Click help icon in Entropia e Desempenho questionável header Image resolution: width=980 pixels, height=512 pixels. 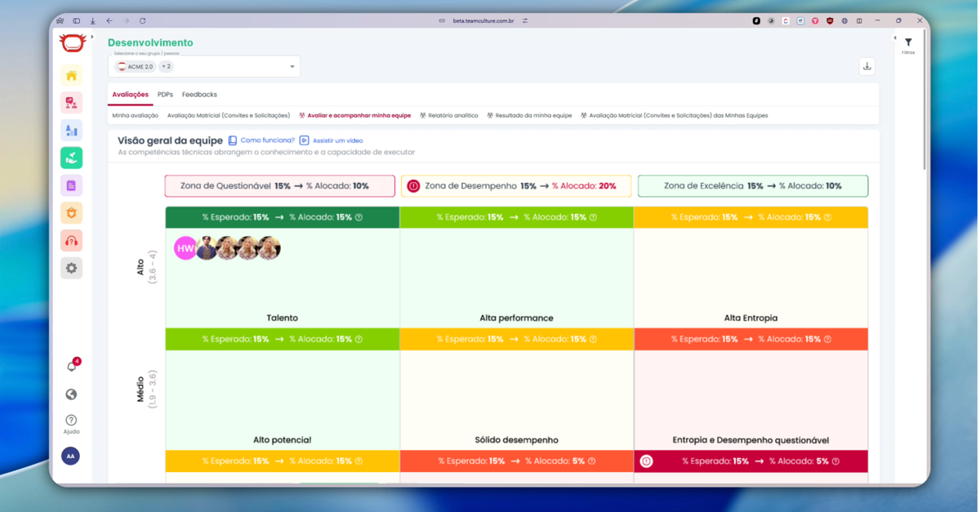[827, 340]
